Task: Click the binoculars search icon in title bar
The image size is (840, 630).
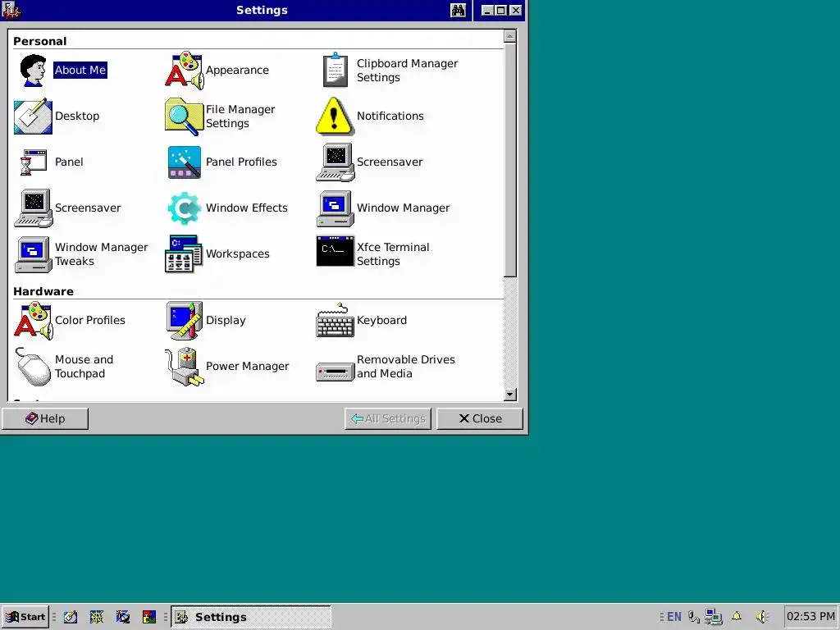Action: 458,10
